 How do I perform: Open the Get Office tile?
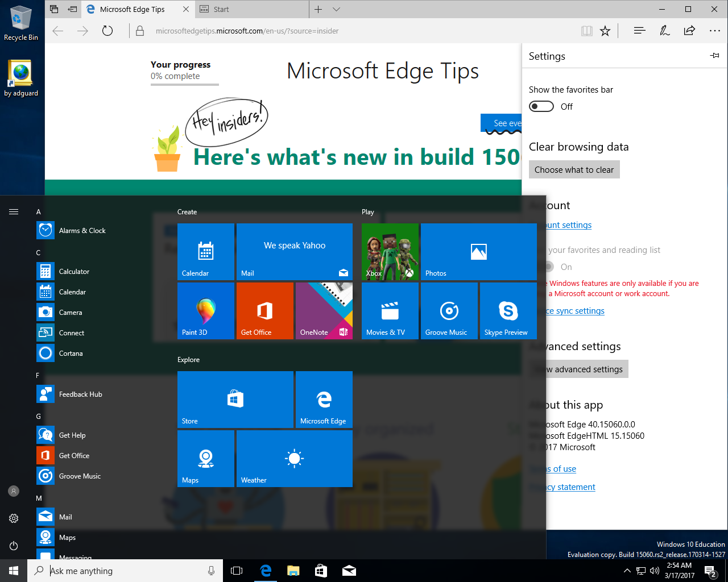265,311
